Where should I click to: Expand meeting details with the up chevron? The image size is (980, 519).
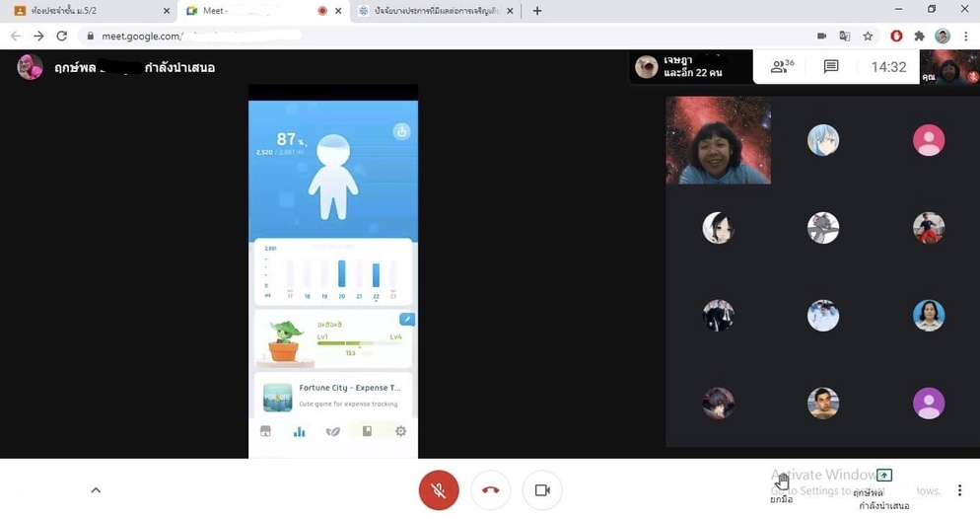coord(96,490)
